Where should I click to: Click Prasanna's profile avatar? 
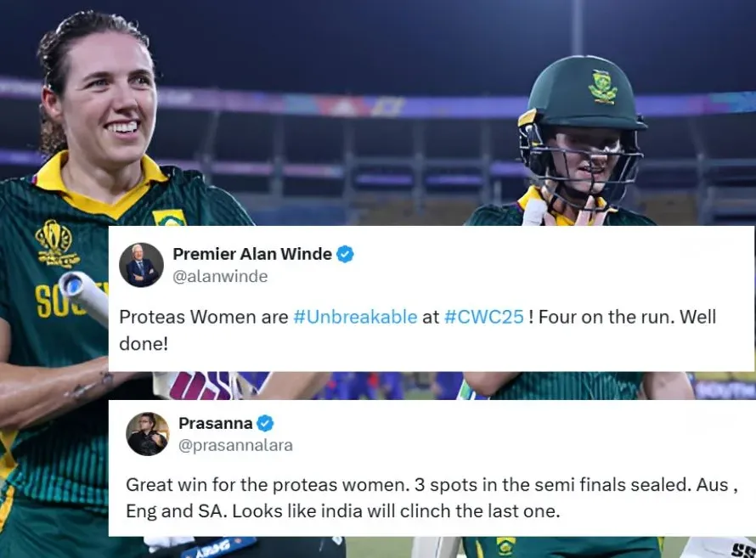[x=148, y=434]
